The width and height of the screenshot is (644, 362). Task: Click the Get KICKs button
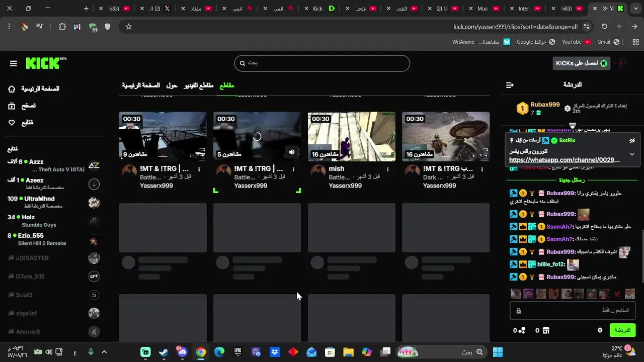[581, 63]
